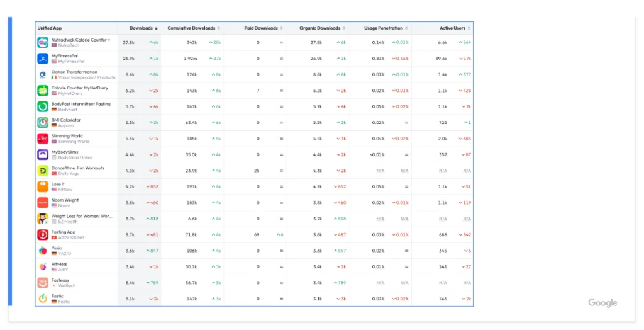Sort table by Cumulative Downloads

[x=192, y=28]
